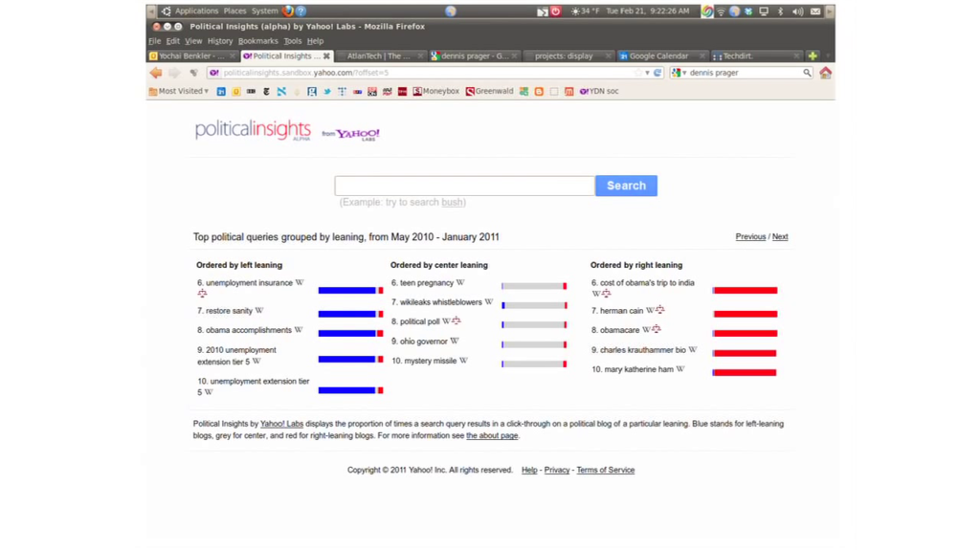Open the Places menu in the panel
980x551 pixels.
(235, 11)
